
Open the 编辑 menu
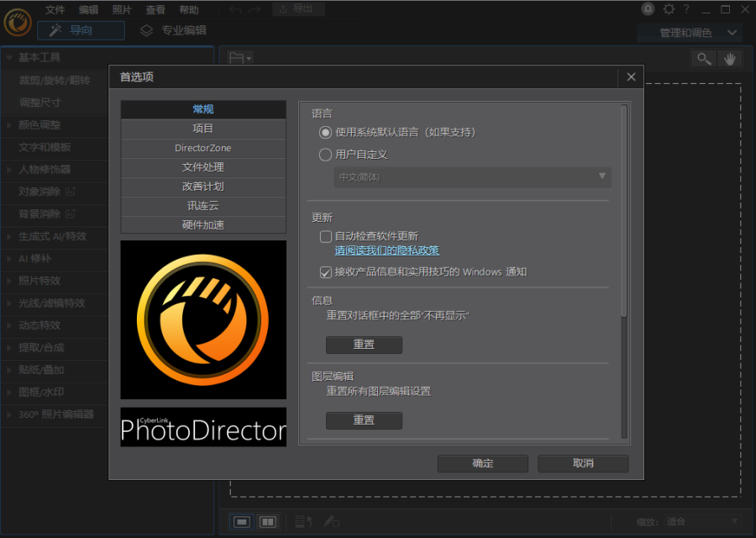coord(88,9)
